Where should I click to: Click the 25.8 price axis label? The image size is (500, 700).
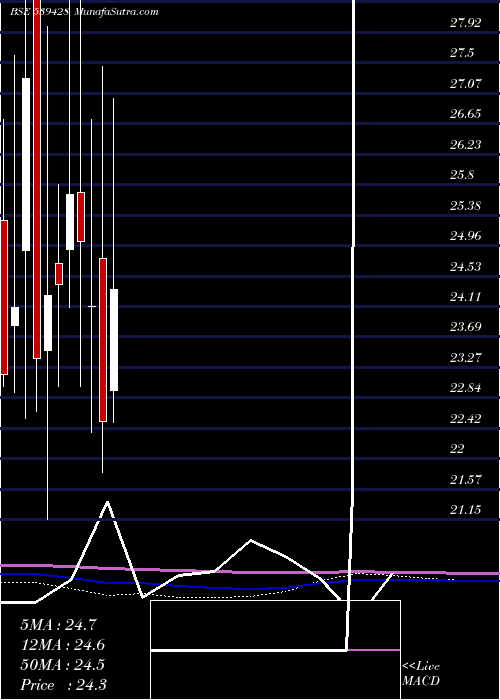click(x=462, y=175)
